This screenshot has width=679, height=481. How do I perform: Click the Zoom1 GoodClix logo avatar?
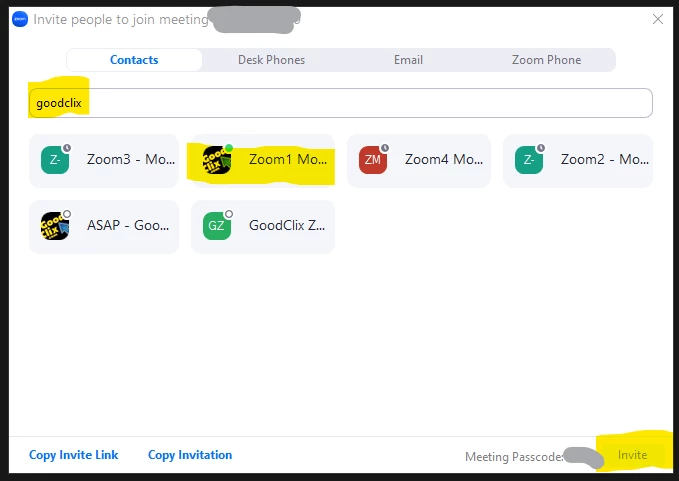217,160
